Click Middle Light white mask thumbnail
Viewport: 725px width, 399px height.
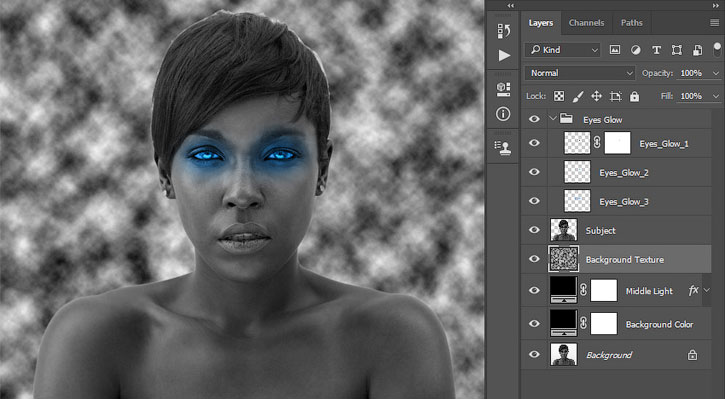tap(604, 290)
